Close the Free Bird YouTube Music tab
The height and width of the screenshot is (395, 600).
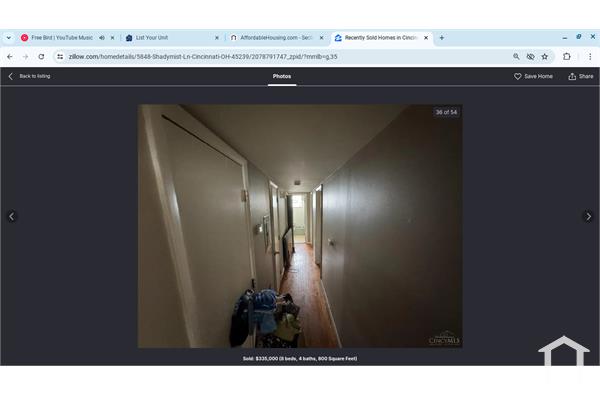coord(112,38)
